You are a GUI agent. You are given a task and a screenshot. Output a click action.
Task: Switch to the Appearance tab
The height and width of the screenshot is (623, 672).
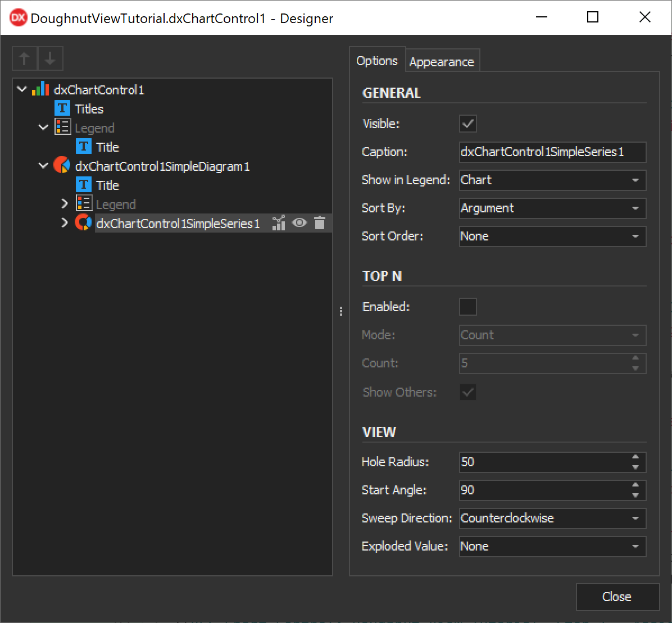(442, 62)
